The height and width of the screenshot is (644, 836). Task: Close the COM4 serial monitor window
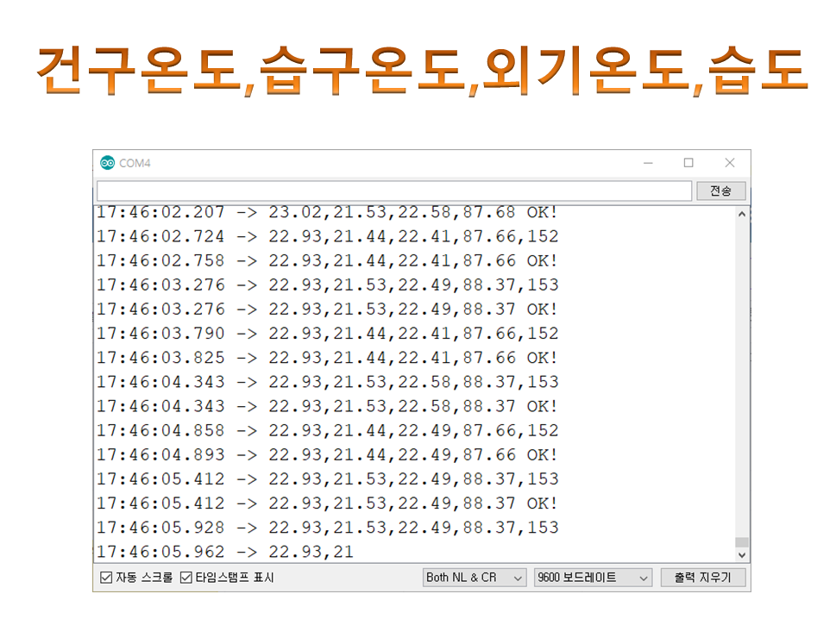[x=730, y=163]
